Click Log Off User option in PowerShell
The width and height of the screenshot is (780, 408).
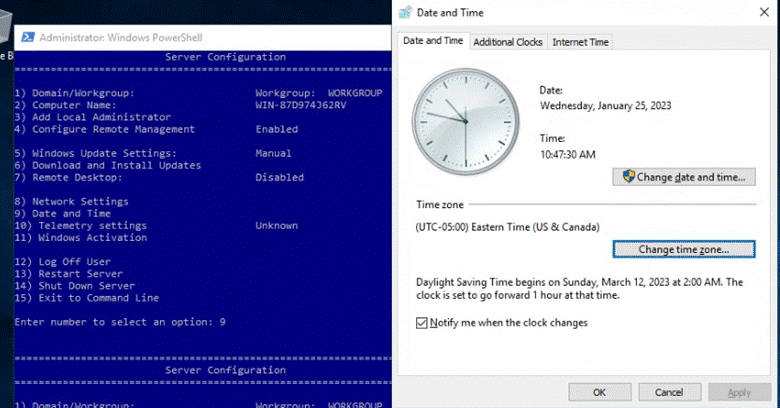pos(62,262)
